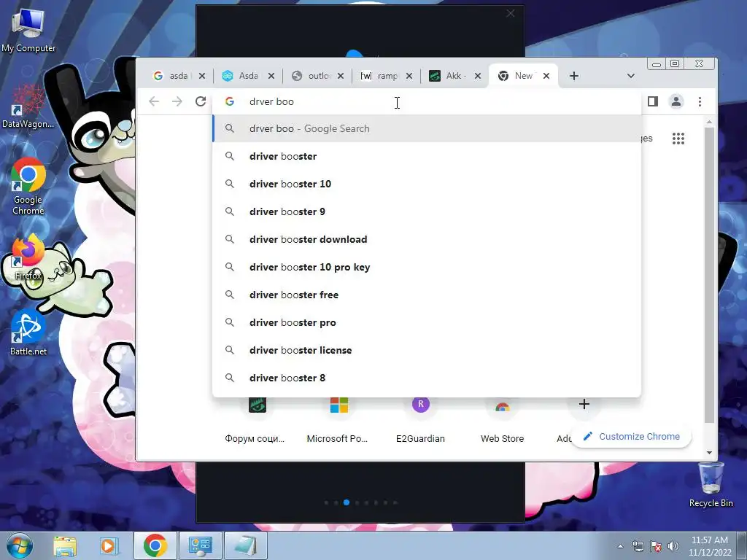Choose the 'driver booster free' suggestion
This screenshot has height=560, width=747.
click(x=427, y=295)
